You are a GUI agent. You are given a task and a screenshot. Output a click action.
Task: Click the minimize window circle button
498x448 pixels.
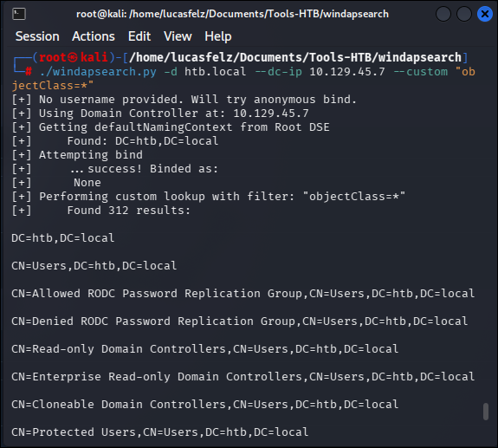[443, 14]
